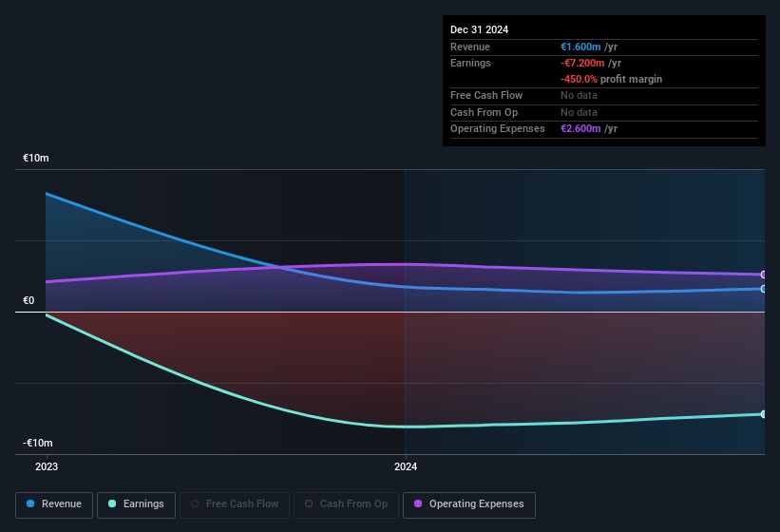
Task: Click the -450.0% profit margin text
Action: [612, 79]
